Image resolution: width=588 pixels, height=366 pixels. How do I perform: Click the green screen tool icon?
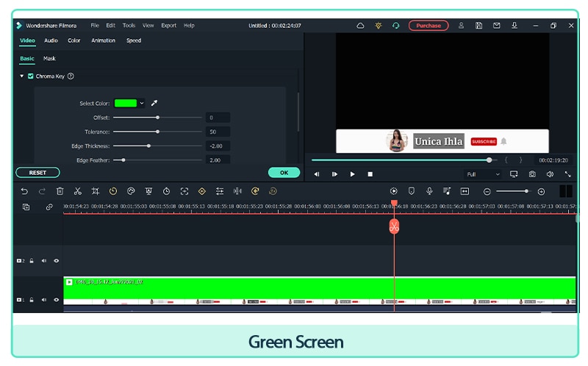click(x=148, y=191)
